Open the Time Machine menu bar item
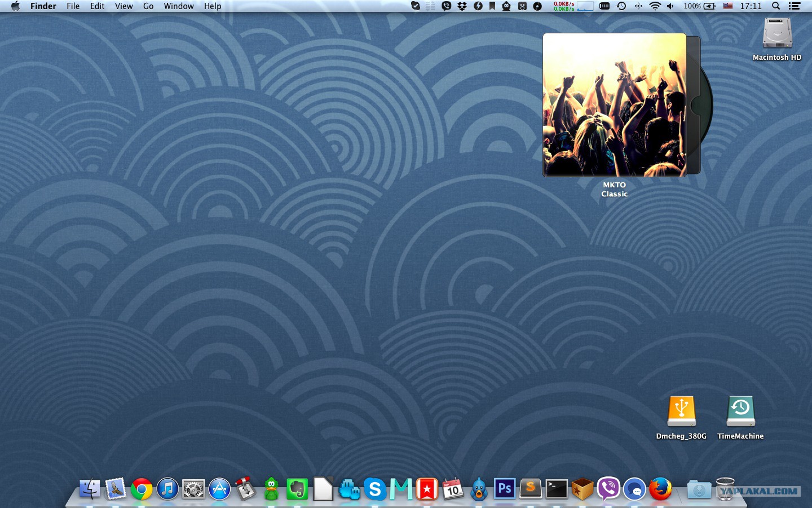Screen dimensions: 812x508 621,6
